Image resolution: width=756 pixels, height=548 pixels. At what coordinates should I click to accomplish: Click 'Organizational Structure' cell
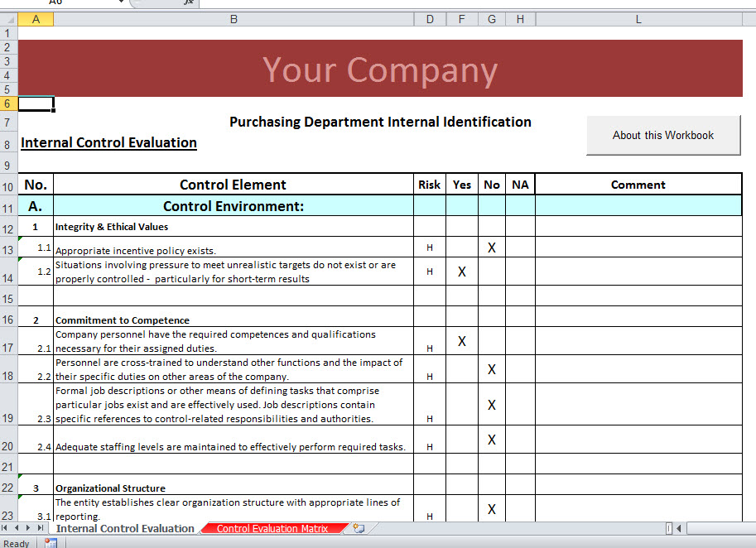point(234,485)
